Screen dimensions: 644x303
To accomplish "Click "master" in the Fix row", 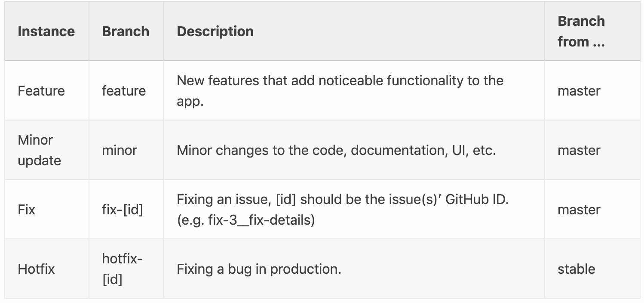I will tap(579, 210).
